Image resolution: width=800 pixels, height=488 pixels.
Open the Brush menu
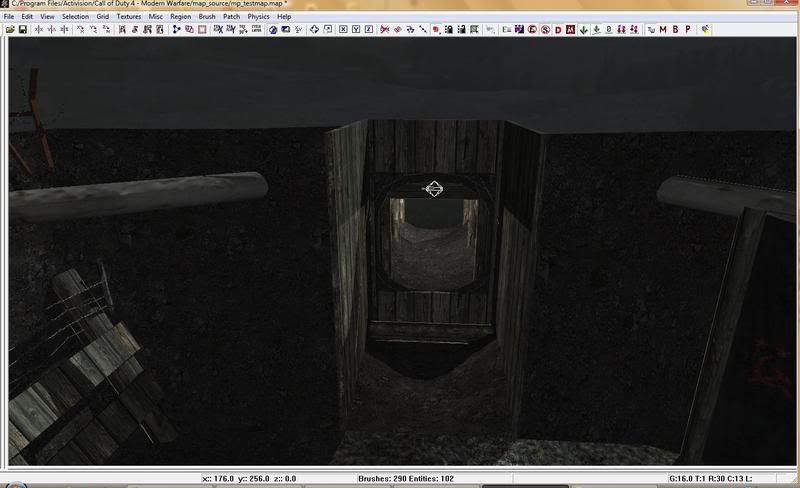(x=205, y=17)
